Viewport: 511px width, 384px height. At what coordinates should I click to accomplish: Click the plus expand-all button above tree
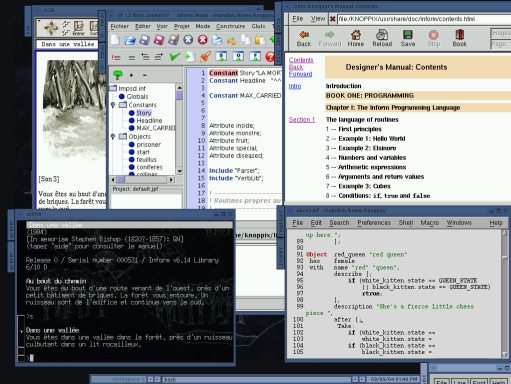pos(131,75)
